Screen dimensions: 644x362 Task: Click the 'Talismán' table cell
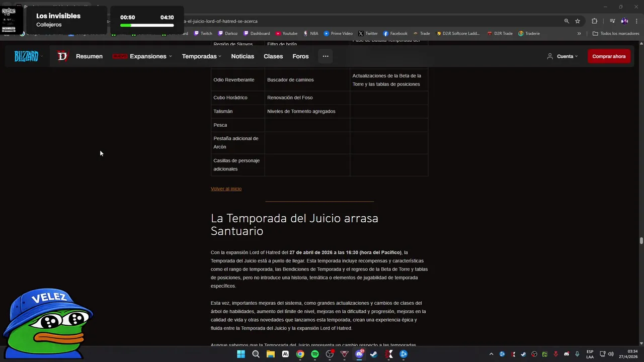[x=238, y=111]
